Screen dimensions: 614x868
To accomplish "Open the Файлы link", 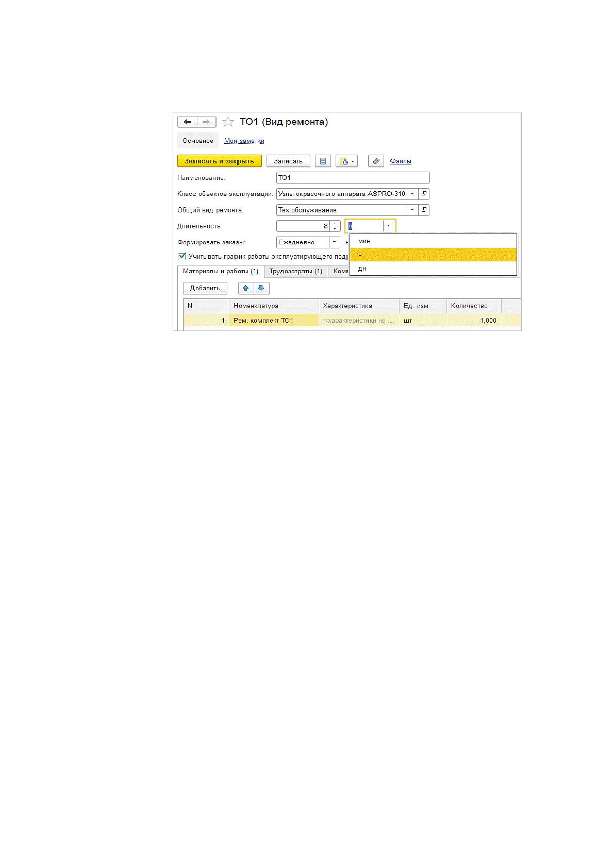I will (401, 161).
